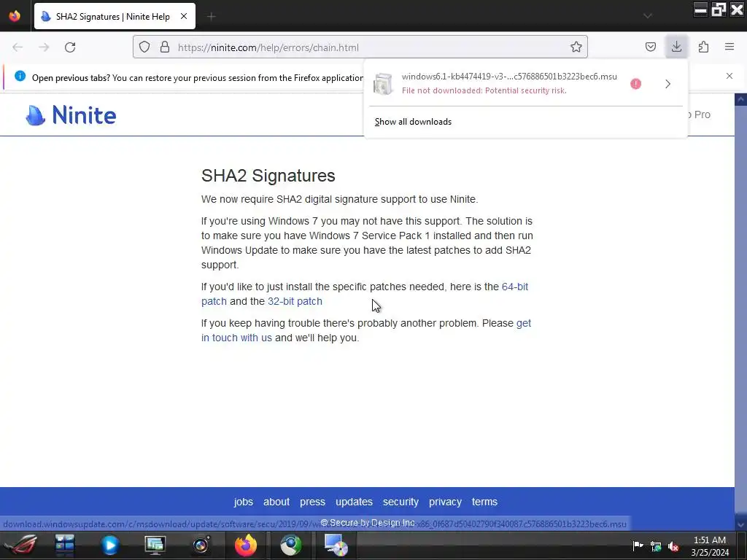Click the page scrollbar down arrow
This screenshot has width=747, height=560.
tap(740, 524)
